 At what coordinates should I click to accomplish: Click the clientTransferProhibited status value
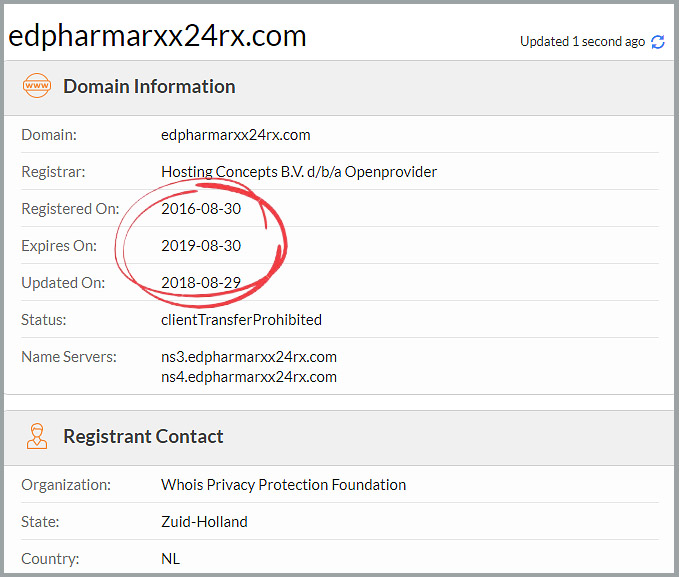click(x=241, y=320)
